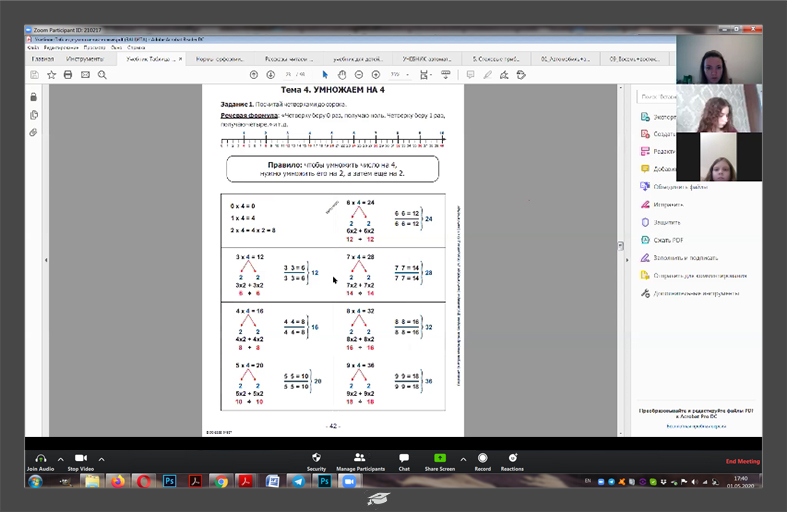Open the Просмотр menu
The image size is (787, 512).
click(94, 48)
